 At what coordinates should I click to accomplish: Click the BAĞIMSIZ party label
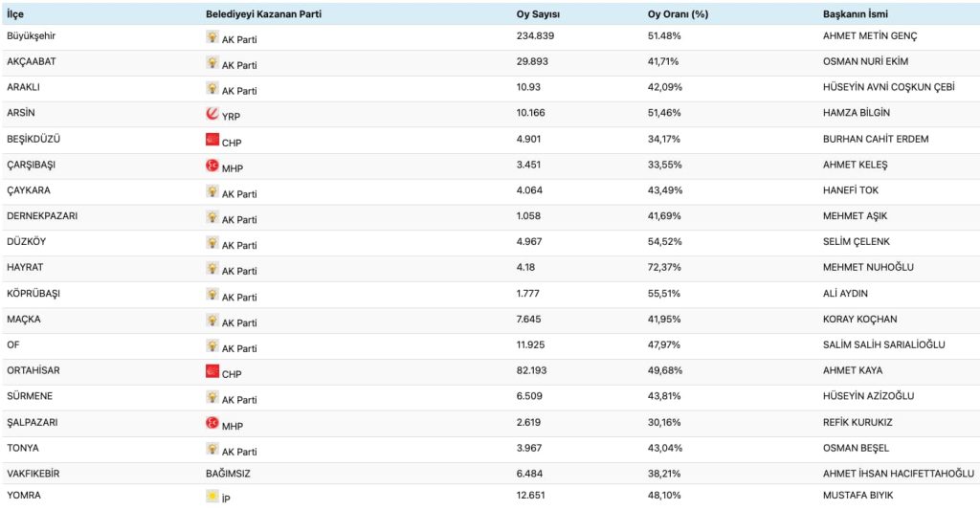click(230, 473)
